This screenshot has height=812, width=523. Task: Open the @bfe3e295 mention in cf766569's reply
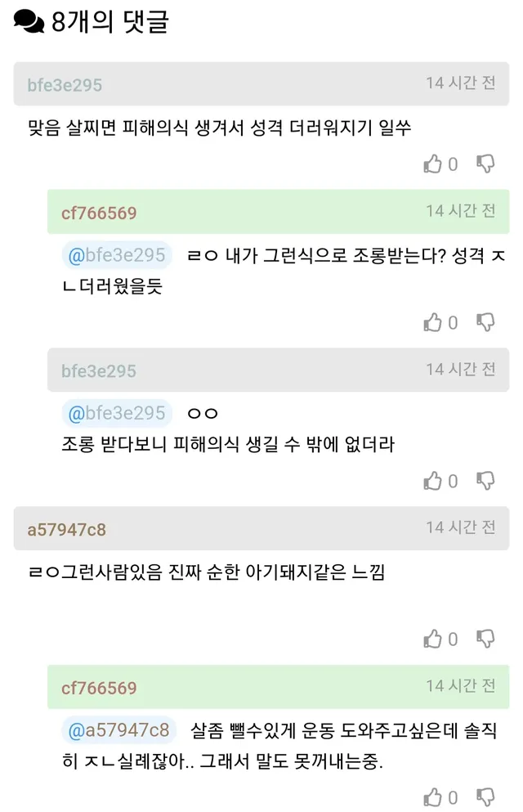[117, 255]
